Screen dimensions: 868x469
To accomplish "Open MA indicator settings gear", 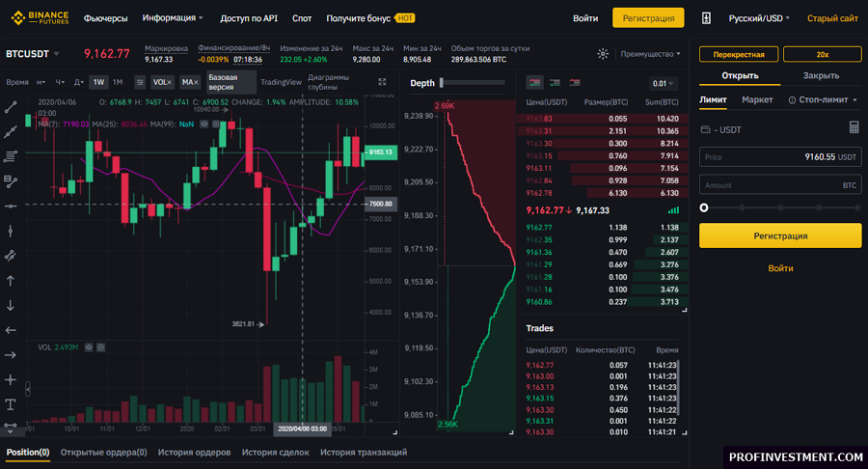I will [x=215, y=124].
